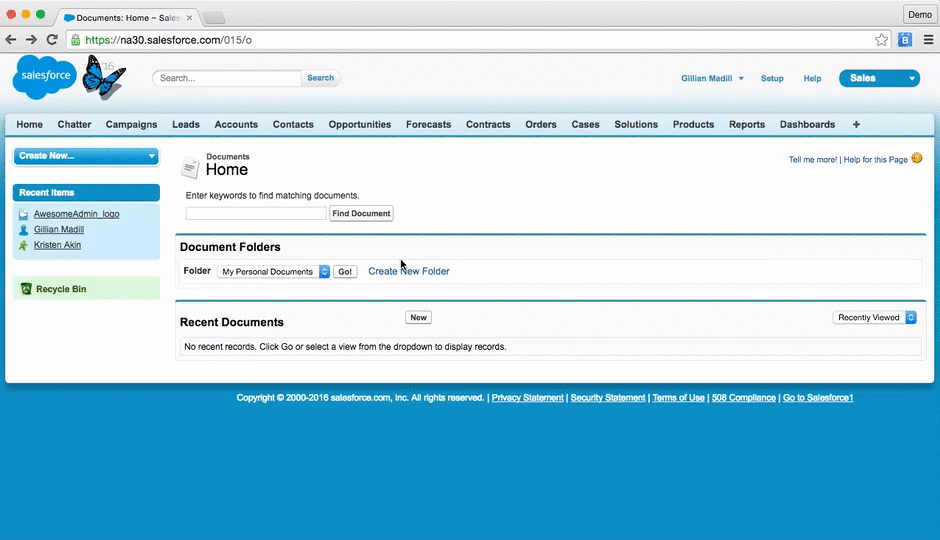Close the Documents browser tab
This screenshot has width=940, height=540.
pos(189,18)
